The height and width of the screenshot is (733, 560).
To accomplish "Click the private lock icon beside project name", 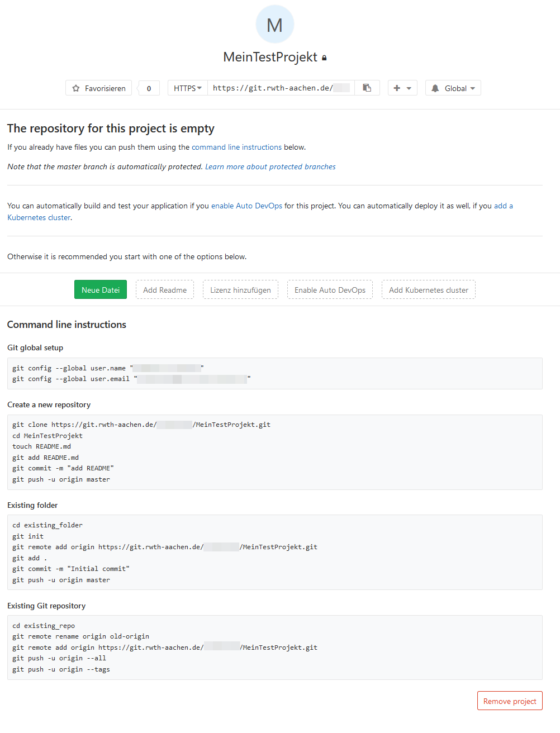I will (x=324, y=58).
